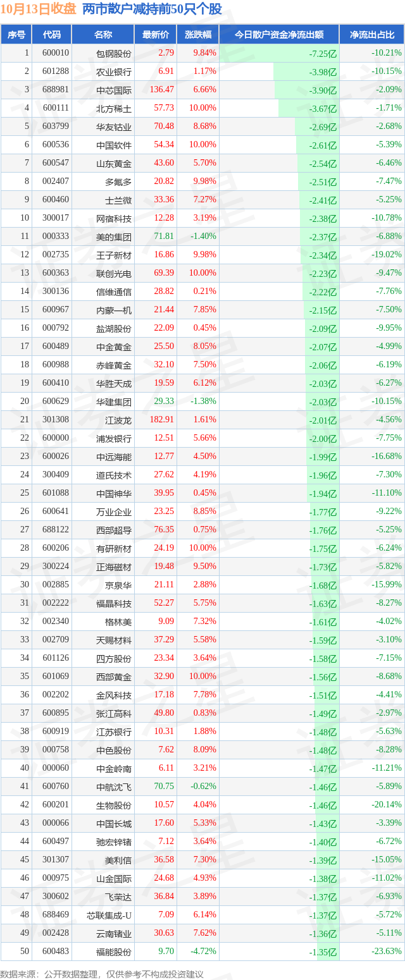The image size is (405, 980).
Task: Click stock name 美利信
Action: pyautogui.click(x=118, y=861)
